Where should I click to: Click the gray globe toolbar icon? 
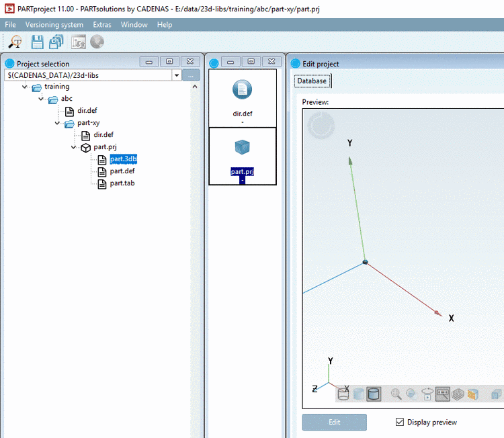[97, 42]
